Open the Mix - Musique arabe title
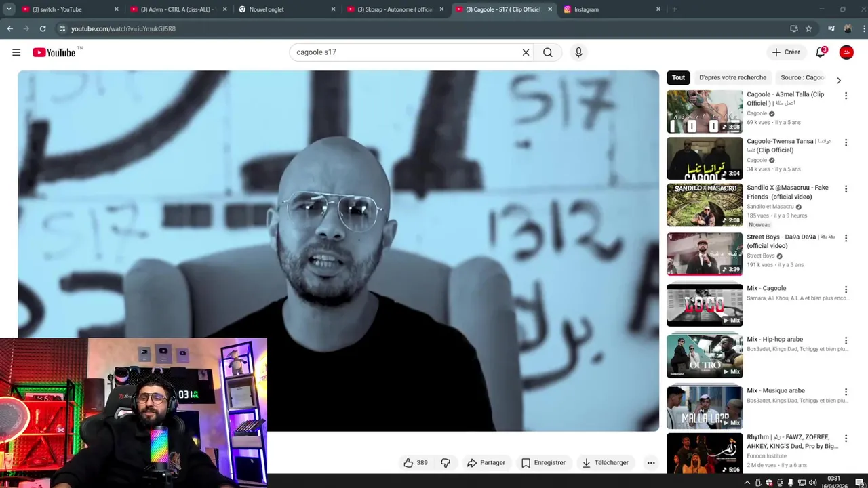This screenshot has height=488, width=868. (x=776, y=390)
